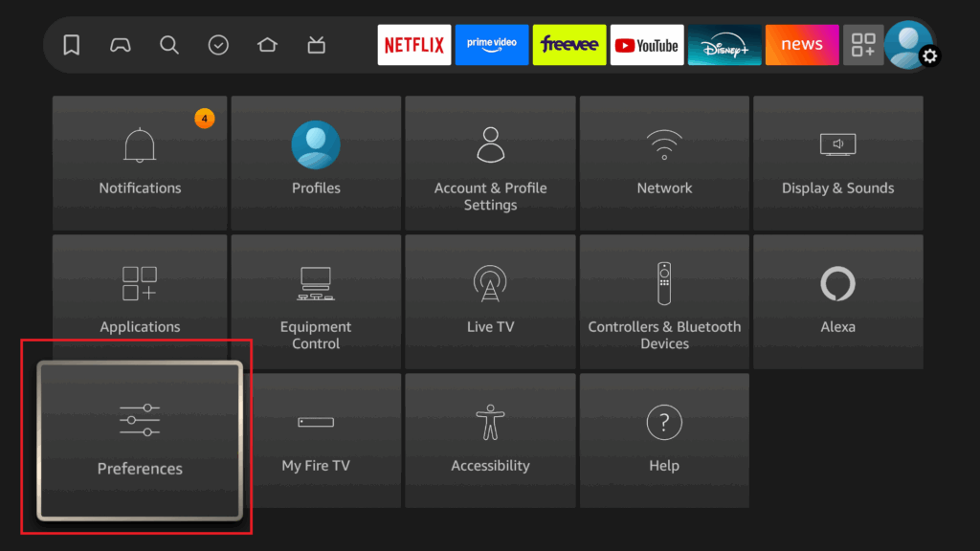Open the bookmark watchlist icon
The height and width of the screenshot is (551, 980).
coord(71,45)
